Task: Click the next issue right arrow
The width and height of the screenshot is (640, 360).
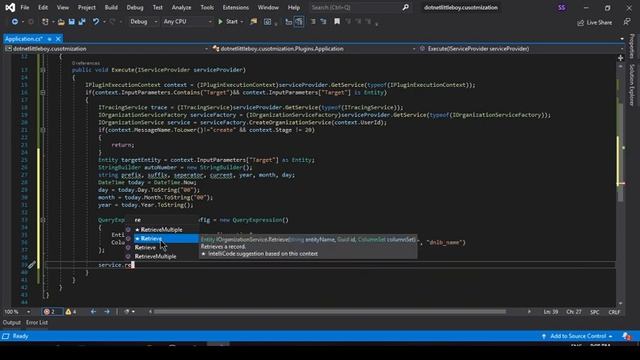Action: pos(107,312)
